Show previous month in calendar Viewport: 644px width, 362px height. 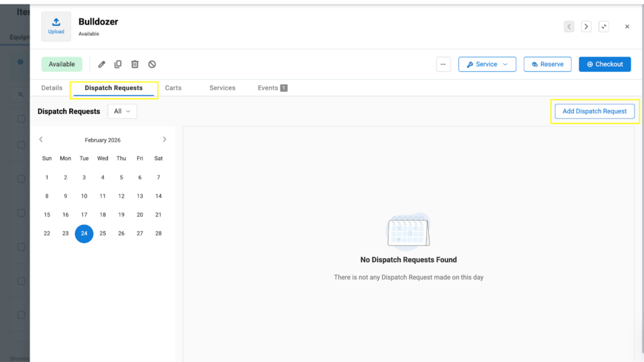click(41, 140)
